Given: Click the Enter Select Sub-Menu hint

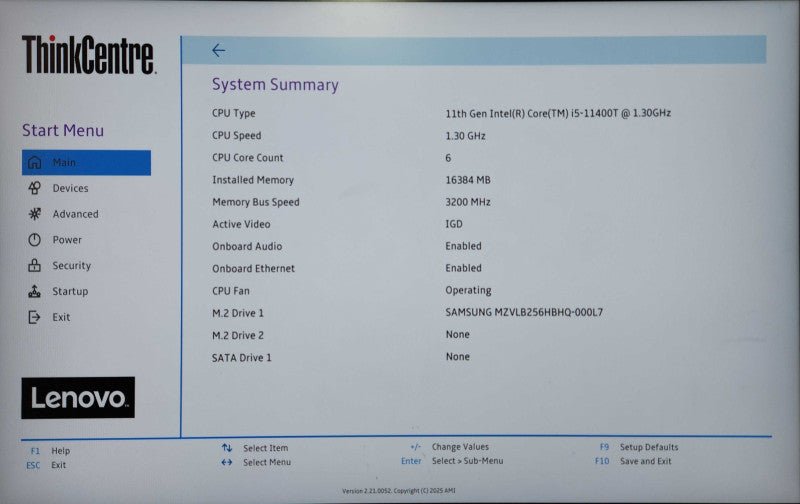Looking at the screenshot, I should coord(452,461).
